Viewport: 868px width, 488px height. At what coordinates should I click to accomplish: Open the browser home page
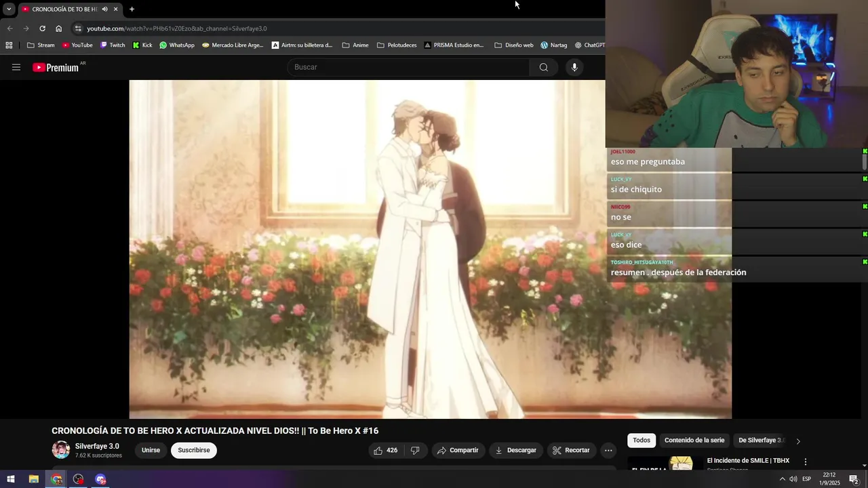[59, 28]
